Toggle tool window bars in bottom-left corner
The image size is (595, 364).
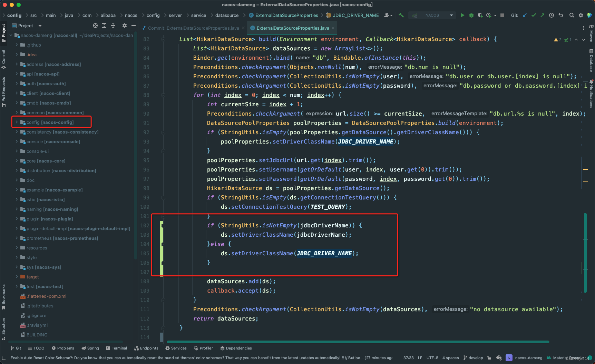click(4, 358)
